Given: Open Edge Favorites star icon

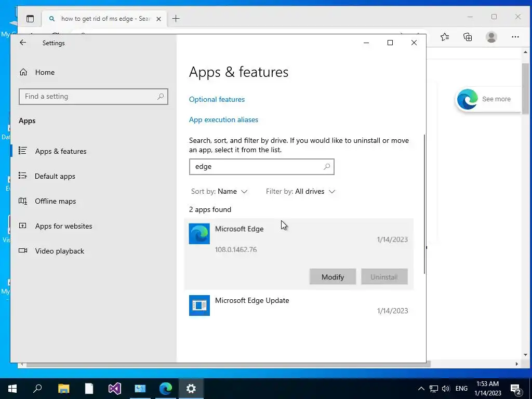Looking at the screenshot, I should pyautogui.click(x=445, y=37).
